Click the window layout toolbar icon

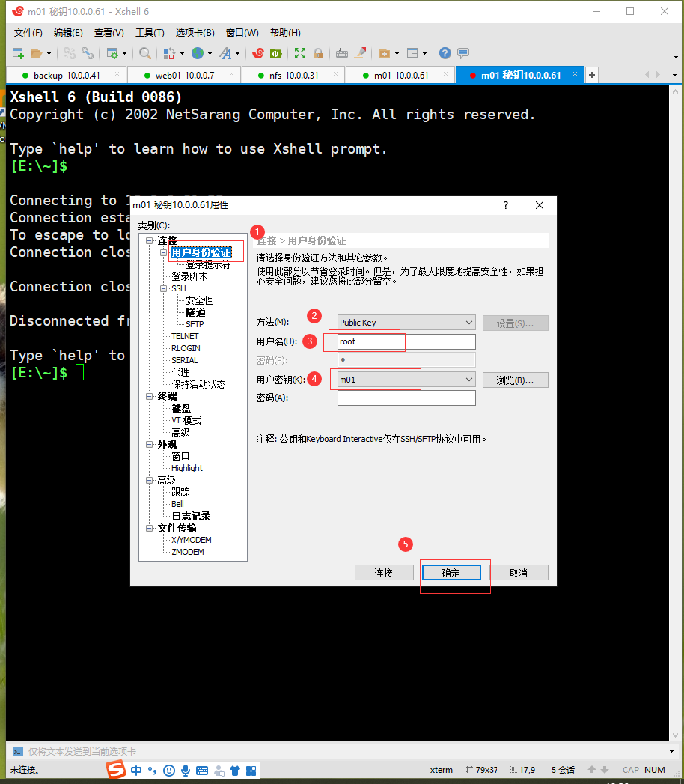pos(412,53)
